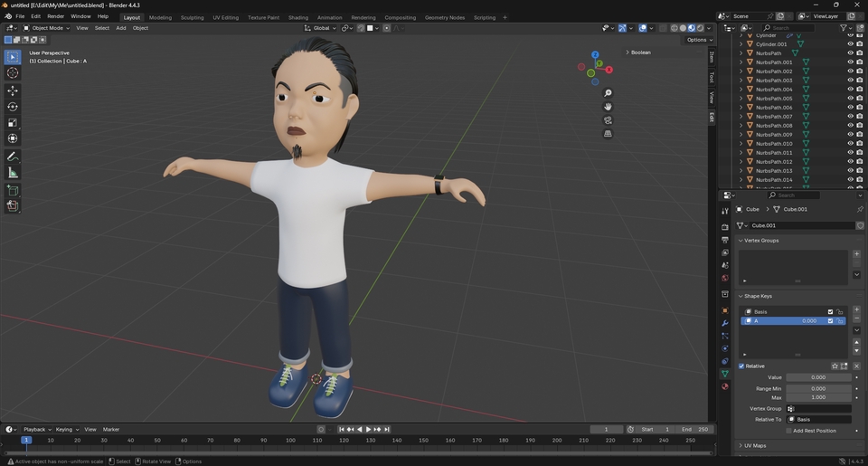
Task: Hide NurbsPath.005 with its eye icon
Action: [x=850, y=99]
